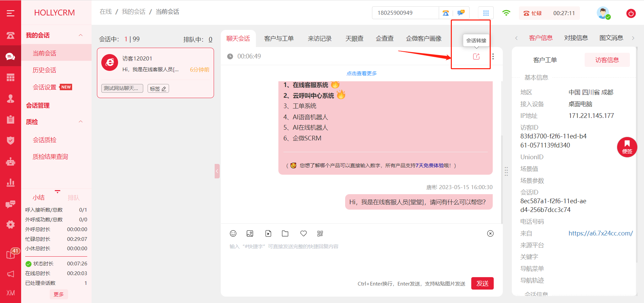Image resolution: width=644 pixels, height=303 pixels.
Task: Collapse the session list panel handle
Action: pyautogui.click(x=217, y=171)
